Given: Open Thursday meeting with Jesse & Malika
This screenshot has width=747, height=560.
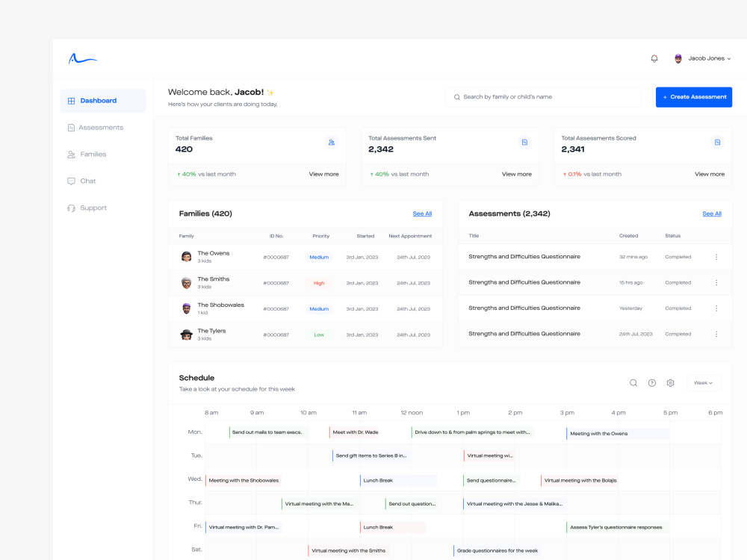Looking at the screenshot, I should [515, 504].
